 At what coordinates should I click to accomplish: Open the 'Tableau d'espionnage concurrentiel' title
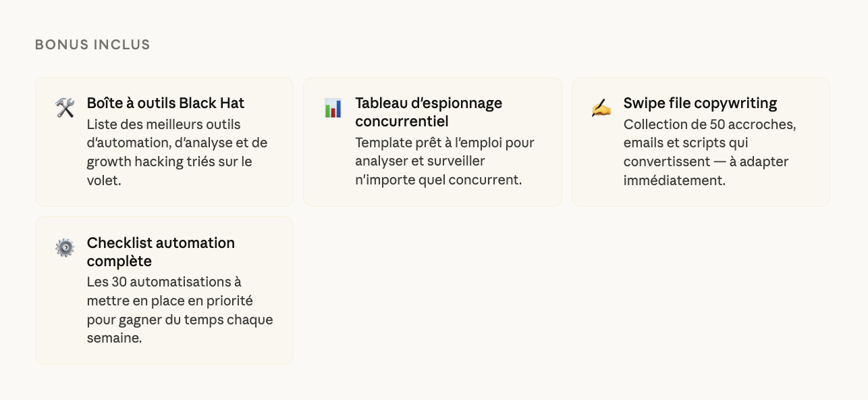click(x=428, y=112)
